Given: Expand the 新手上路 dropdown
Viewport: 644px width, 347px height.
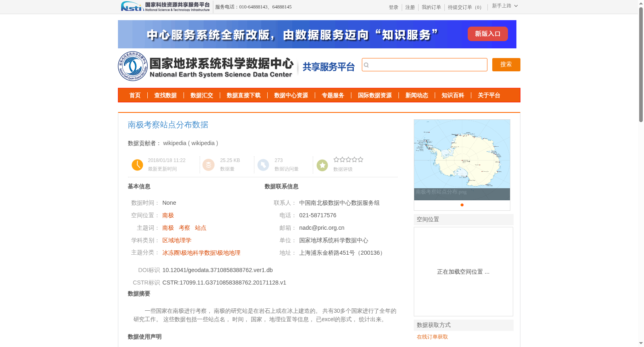Looking at the screenshot, I should click(505, 6).
